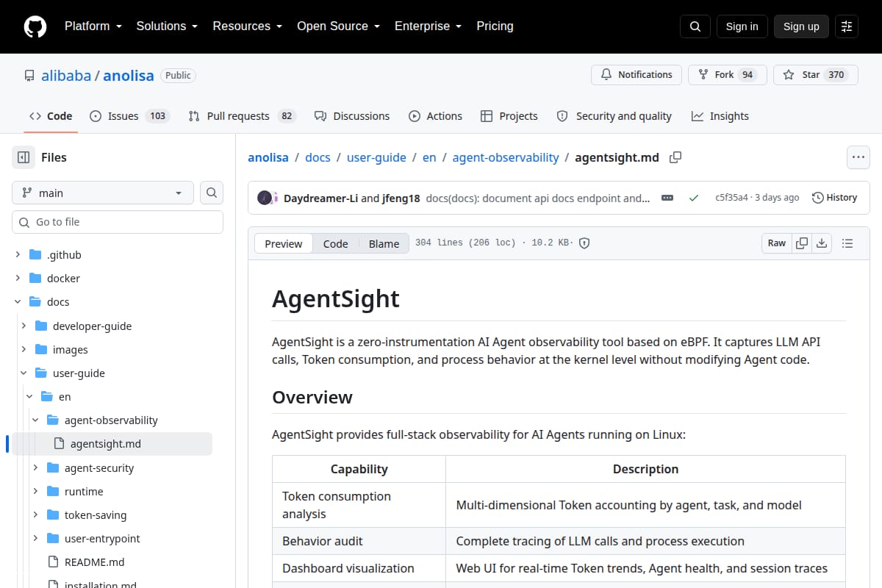The height and width of the screenshot is (588, 882).
Task: Open Security and quality tab
Action: [614, 116]
